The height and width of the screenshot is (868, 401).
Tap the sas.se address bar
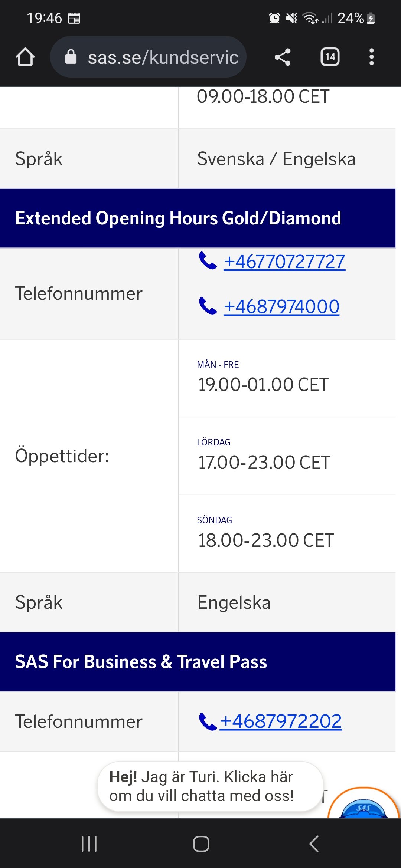[163, 57]
